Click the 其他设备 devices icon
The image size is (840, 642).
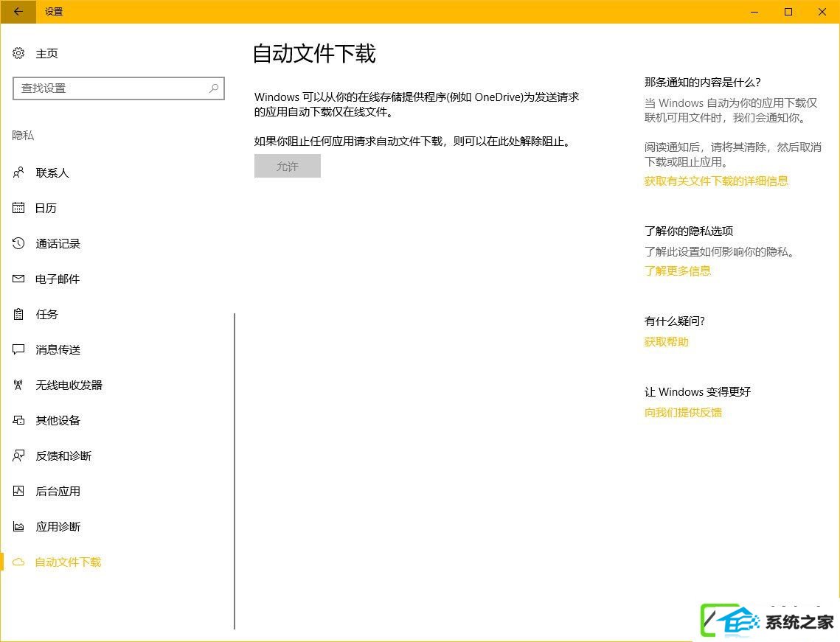[x=18, y=420]
